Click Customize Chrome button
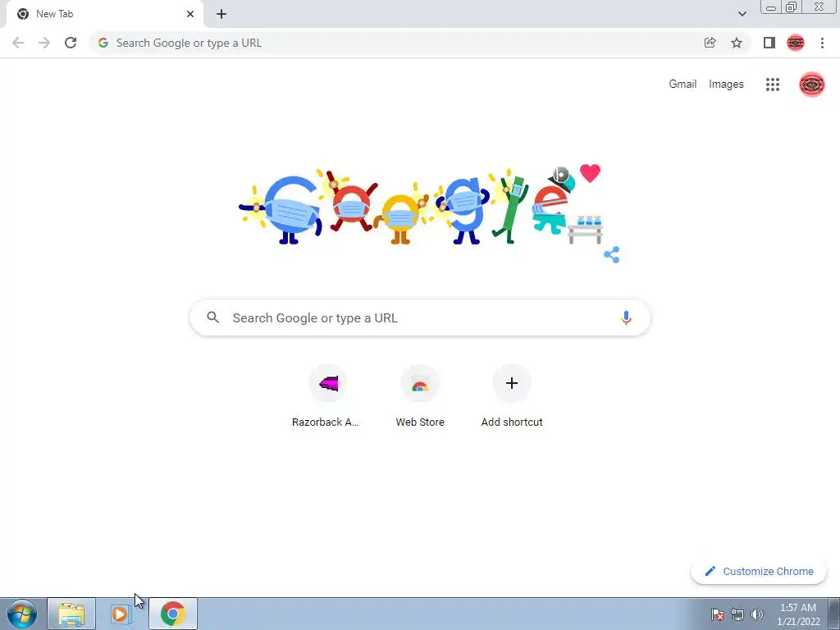 click(x=759, y=571)
